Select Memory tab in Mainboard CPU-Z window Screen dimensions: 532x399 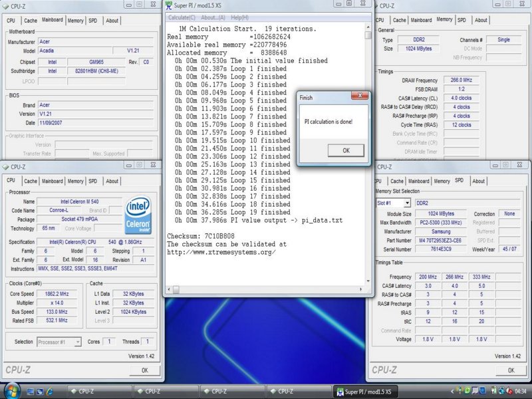75,21
